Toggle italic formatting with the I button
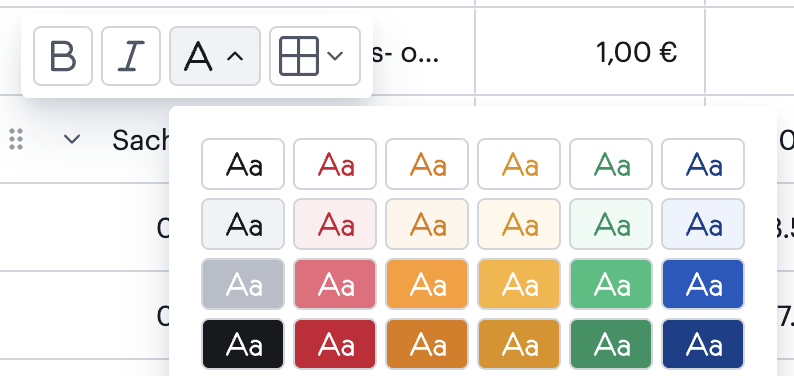 131,56
